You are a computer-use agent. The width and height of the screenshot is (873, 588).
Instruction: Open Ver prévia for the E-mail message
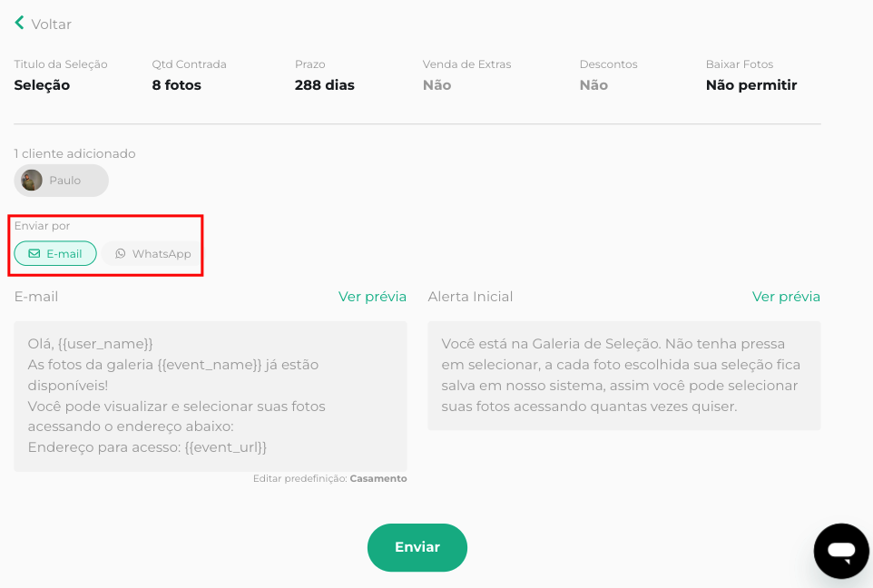pyautogui.click(x=372, y=297)
